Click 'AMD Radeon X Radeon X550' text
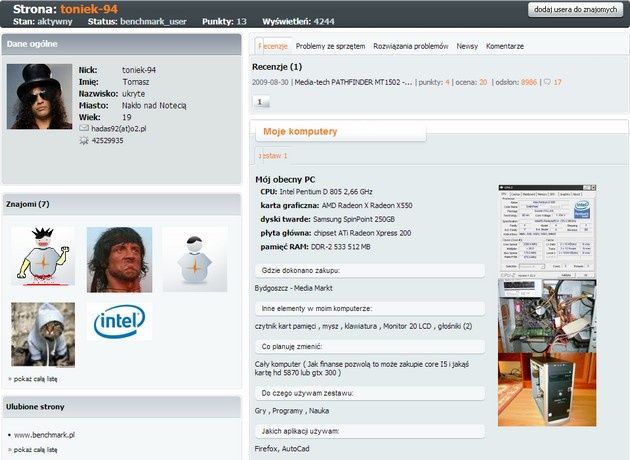The width and height of the screenshot is (630, 460). tap(367, 205)
